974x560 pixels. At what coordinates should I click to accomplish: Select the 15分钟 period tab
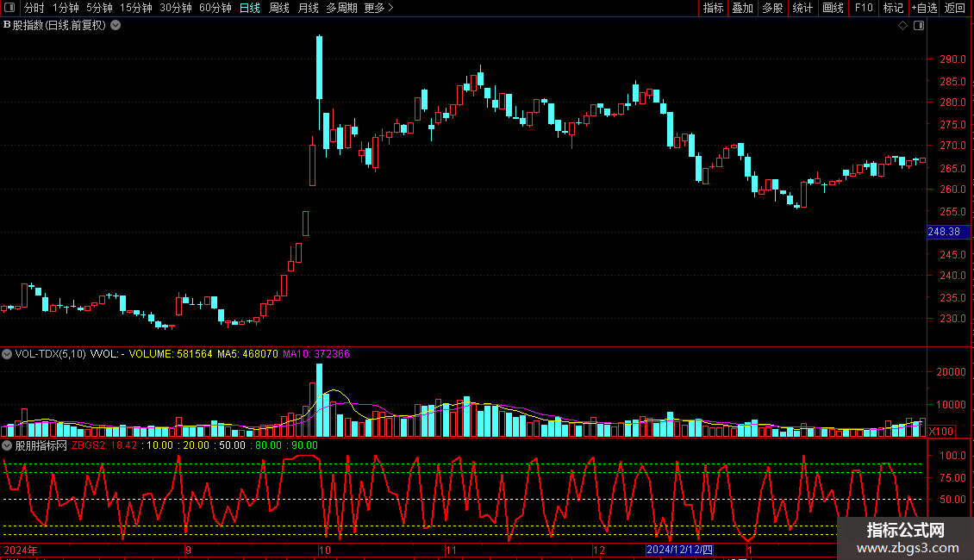point(136,8)
